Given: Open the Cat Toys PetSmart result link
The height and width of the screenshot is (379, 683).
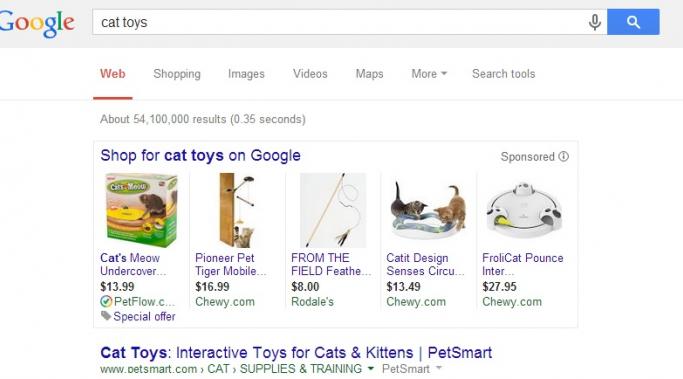Looking at the screenshot, I should pyautogui.click(x=296, y=352).
